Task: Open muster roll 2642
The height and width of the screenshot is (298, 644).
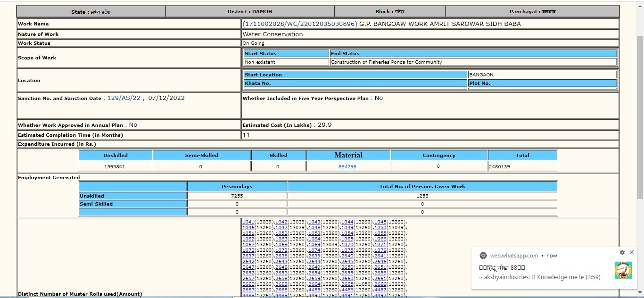Action: pyautogui.click(x=248, y=262)
